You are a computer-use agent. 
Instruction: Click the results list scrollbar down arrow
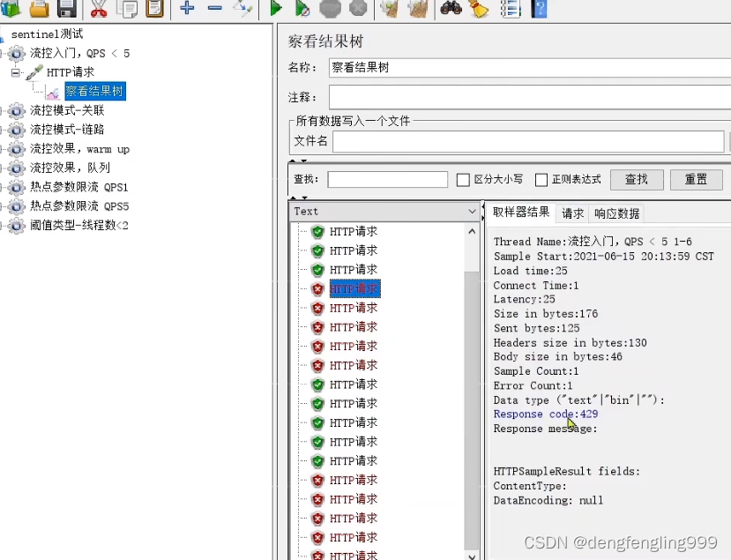472,556
